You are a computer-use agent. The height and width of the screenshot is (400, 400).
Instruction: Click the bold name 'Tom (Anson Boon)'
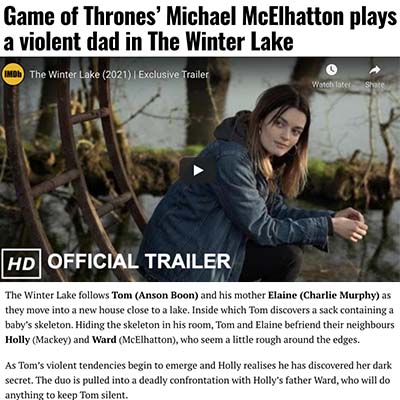coord(155,295)
